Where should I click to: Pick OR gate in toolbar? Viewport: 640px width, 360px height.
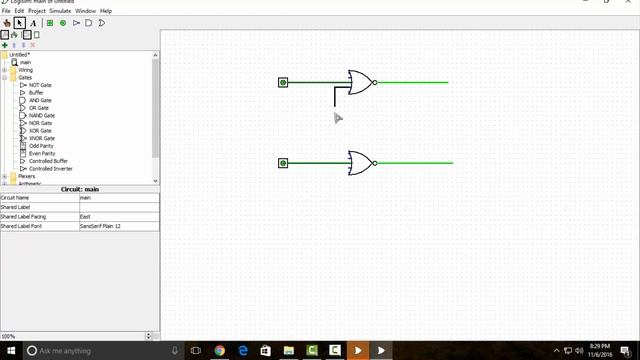pyautogui.click(x=102, y=23)
